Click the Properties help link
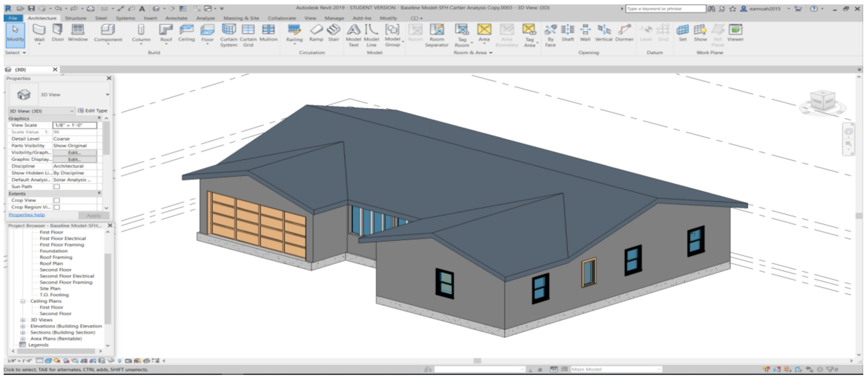Screen dimensions: 868x379 click(x=27, y=215)
